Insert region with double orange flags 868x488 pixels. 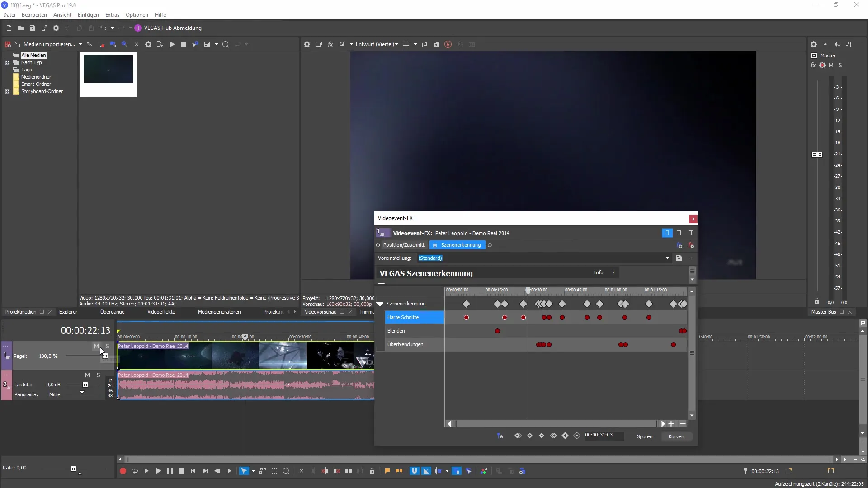pyautogui.click(x=399, y=471)
